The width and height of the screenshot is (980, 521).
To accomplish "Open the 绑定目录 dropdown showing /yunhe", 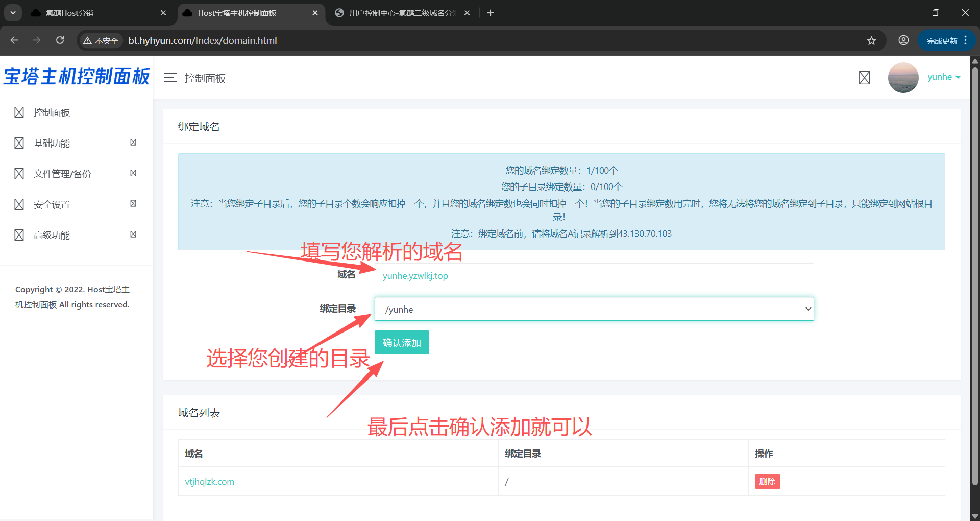I will (594, 309).
